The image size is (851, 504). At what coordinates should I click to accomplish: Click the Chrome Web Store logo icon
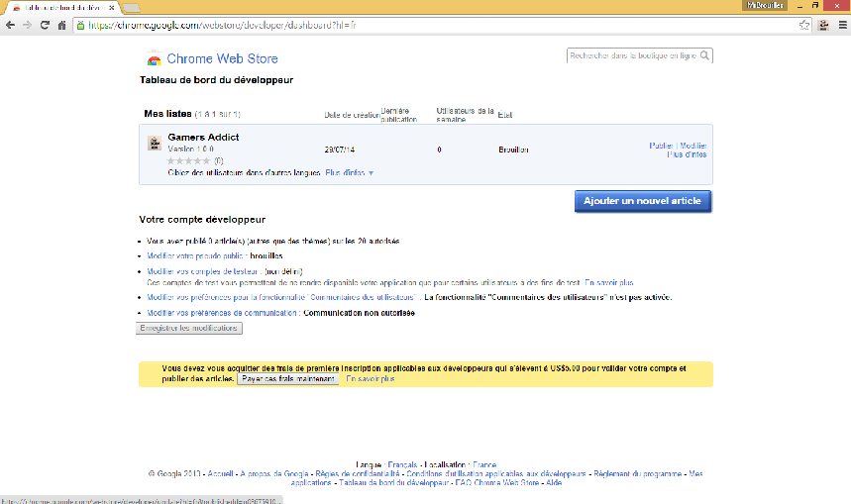click(154, 58)
